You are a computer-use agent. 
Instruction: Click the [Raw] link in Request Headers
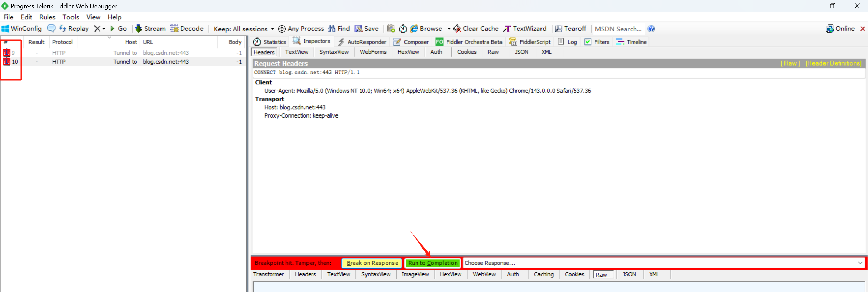(x=790, y=63)
